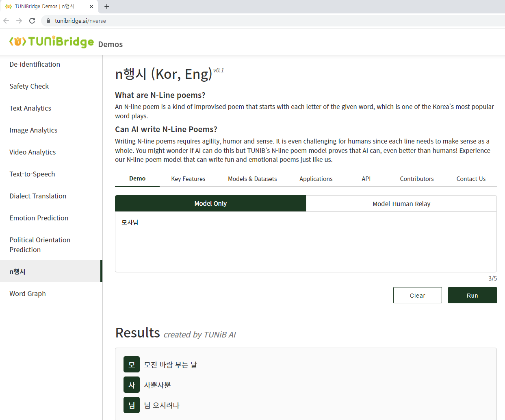Click the browser forward arrow
Image resolution: width=505 pixels, height=420 pixels.
point(19,21)
